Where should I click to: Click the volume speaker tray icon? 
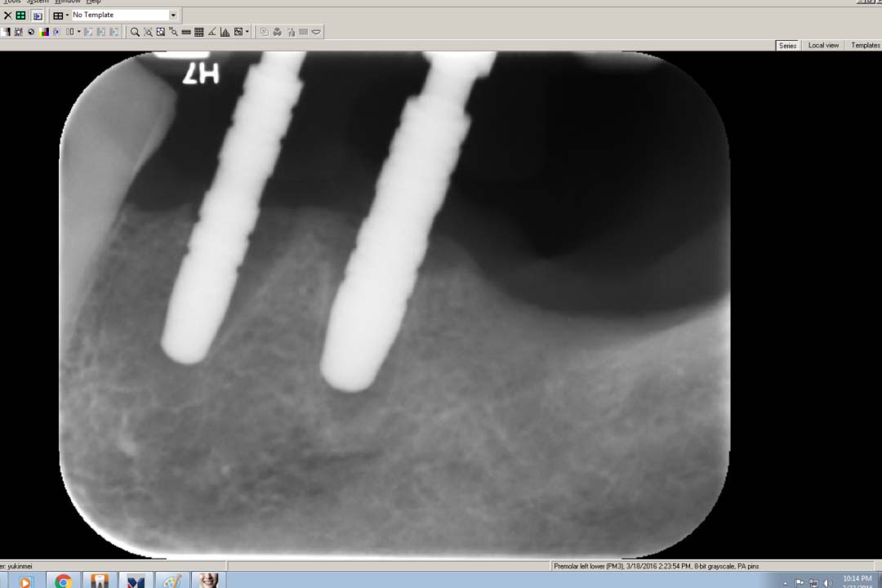coord(826,583)
